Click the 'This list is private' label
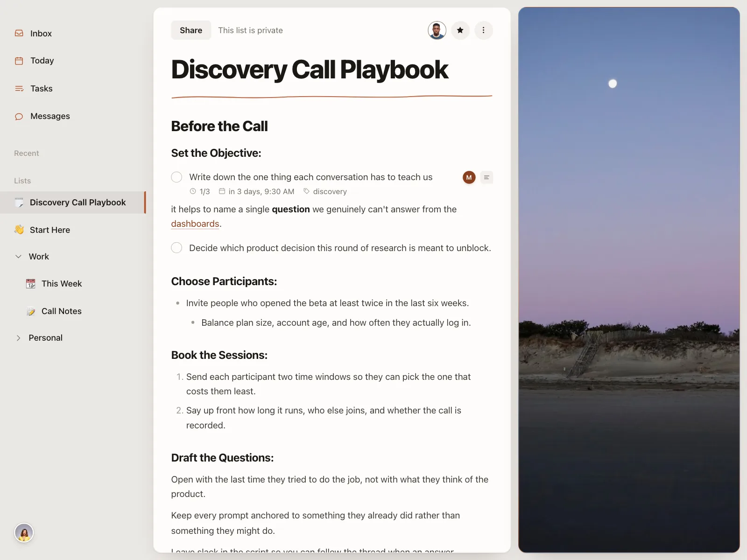The image size is (747, 560). coord(250,30)
